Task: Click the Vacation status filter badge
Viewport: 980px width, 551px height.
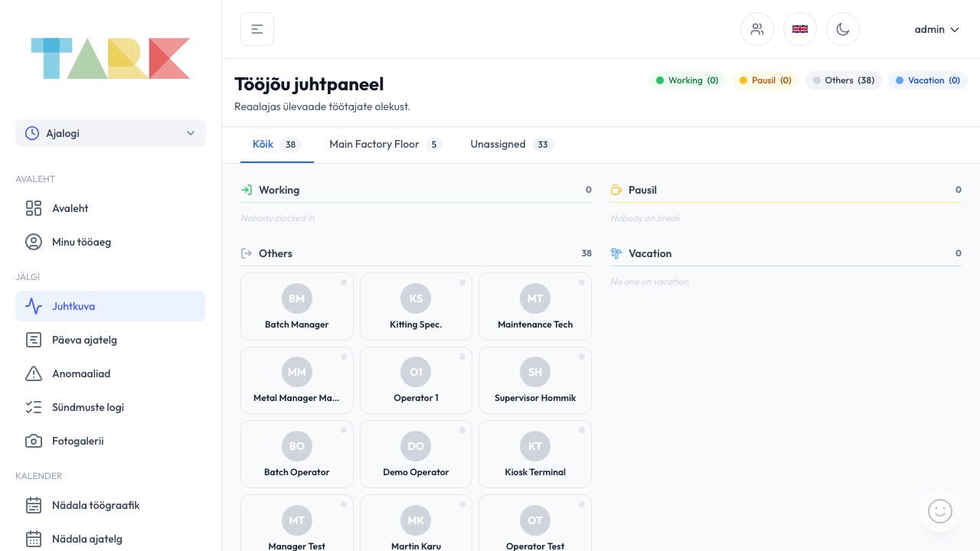Action: pyautogui.click(x=927, y=80)
